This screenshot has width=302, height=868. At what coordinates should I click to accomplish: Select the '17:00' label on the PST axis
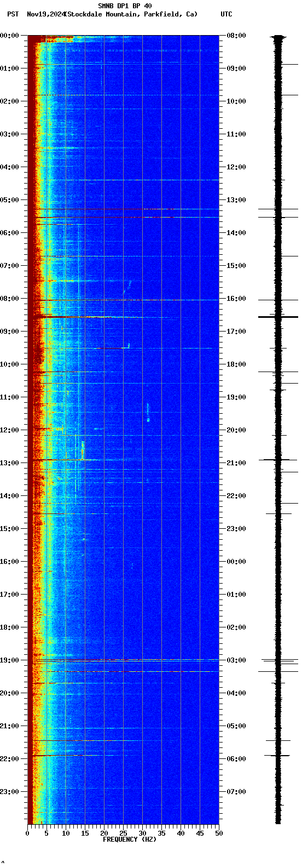click(9, 595)
